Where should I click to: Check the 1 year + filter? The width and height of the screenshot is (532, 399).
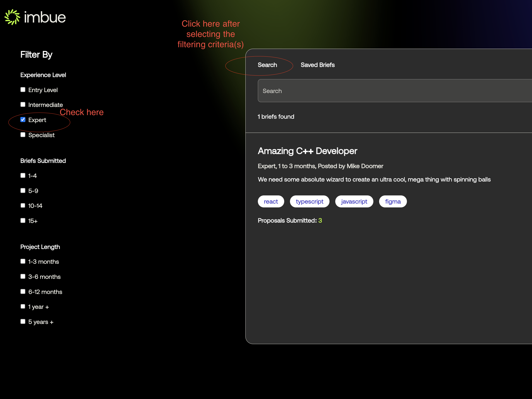pyautogui.click(x=23, y=307)
